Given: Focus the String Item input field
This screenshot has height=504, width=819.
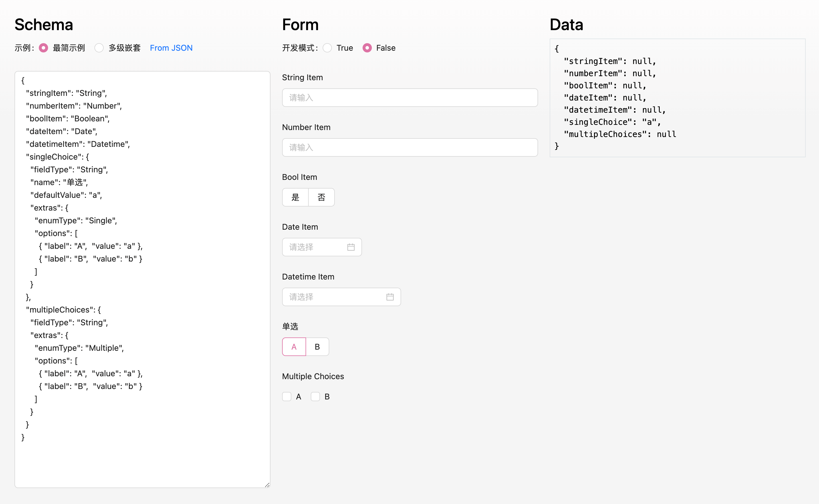Looking at the screenshot, I should point(410,98).
